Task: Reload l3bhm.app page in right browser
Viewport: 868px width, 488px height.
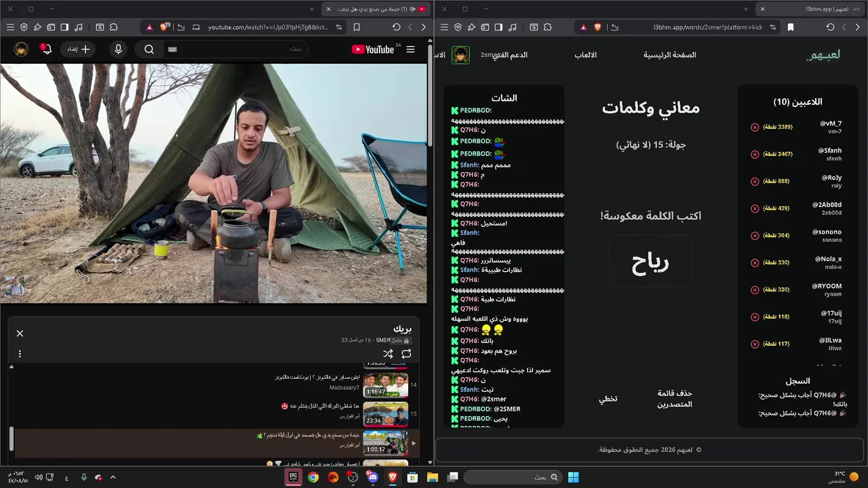Action: pos(831,27)
